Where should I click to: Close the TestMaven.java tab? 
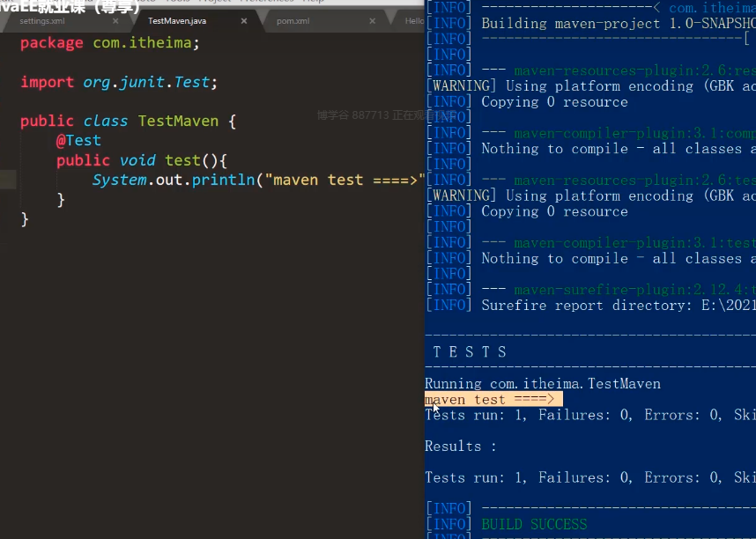tap(244, 21)
